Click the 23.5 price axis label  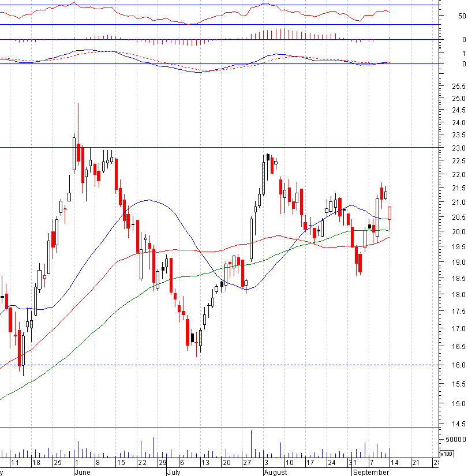pos(459,135)
